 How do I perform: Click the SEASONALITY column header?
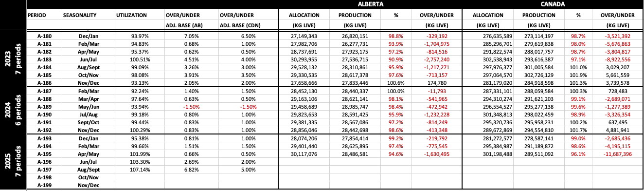pyautogui.click(x=79, y=16)
